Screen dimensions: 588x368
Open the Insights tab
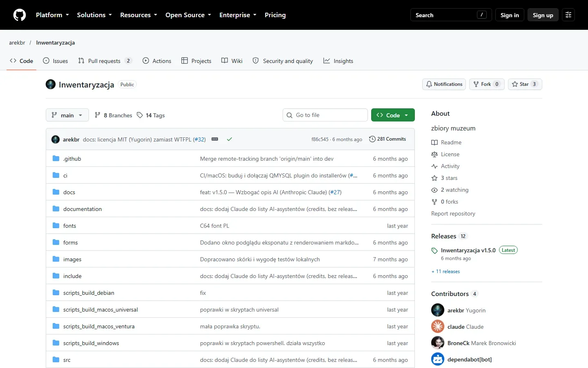[x=338, y=61]
